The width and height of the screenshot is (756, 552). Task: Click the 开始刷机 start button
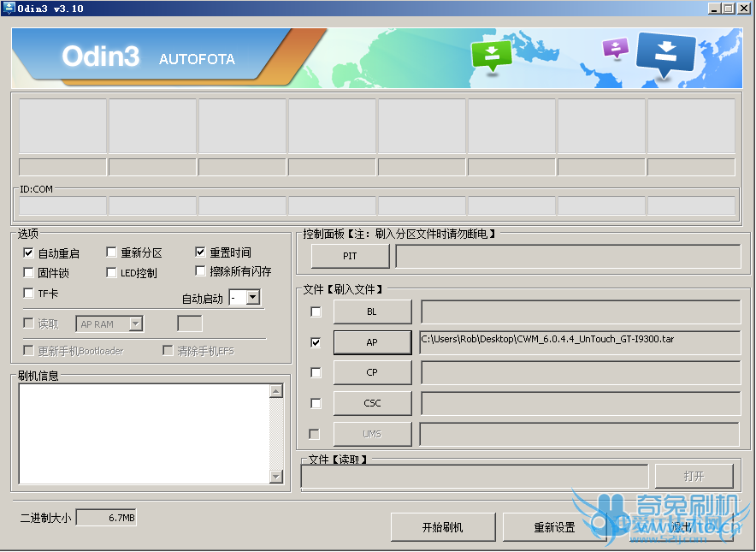click(443, 527)
